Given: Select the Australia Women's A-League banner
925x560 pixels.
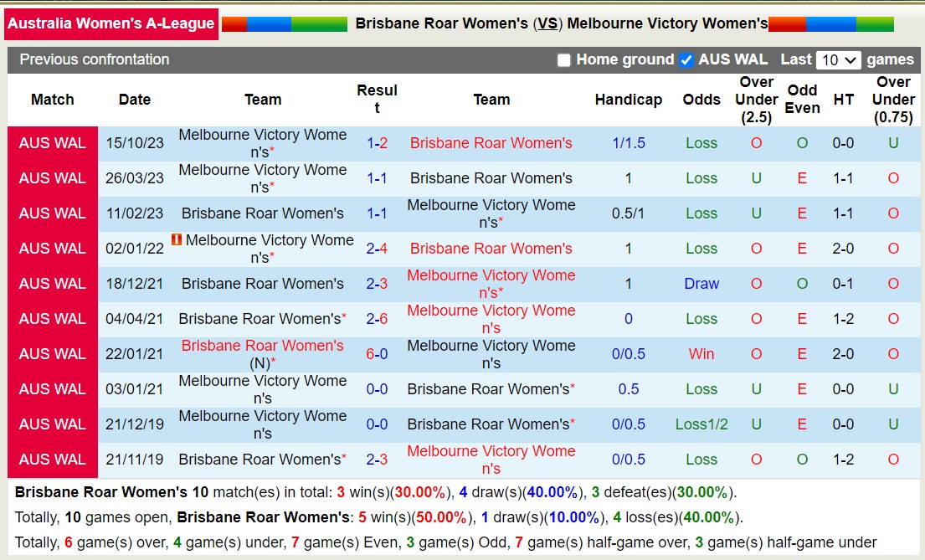Looking at the screenshot, I should [110, 23].
